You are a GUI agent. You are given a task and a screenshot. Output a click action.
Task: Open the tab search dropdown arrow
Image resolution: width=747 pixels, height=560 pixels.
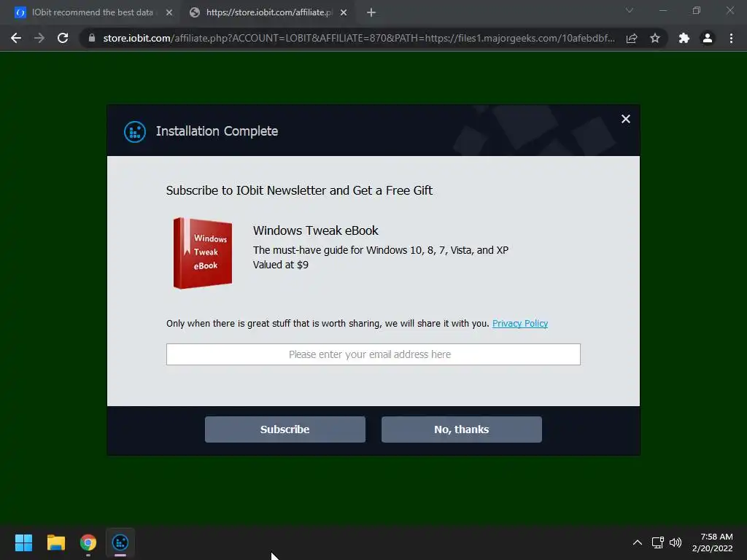[x=630, y=10]
